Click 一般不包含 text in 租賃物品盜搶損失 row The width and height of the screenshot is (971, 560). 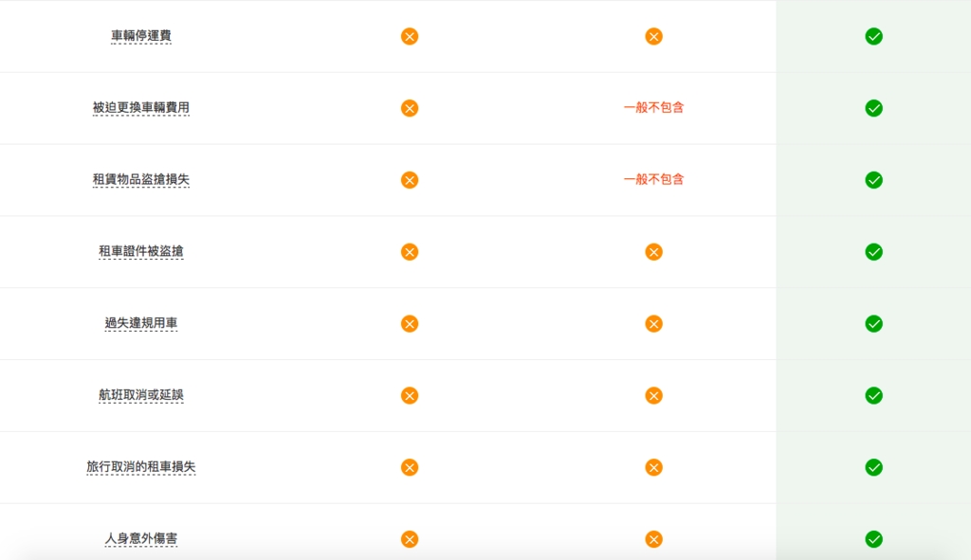654,179
